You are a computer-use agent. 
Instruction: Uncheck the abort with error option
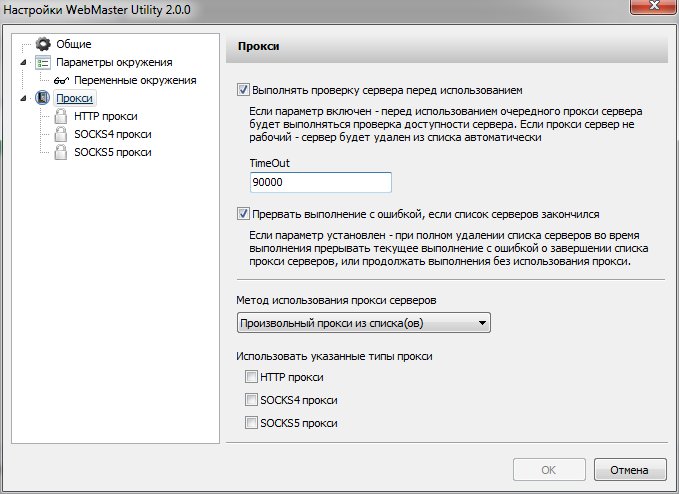point(243,214)
